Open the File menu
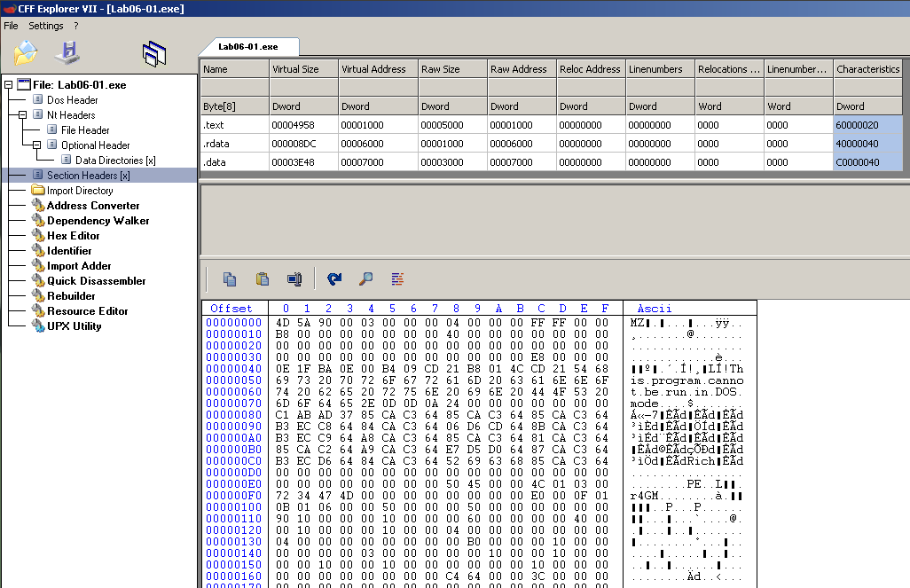 tap(11, 26)
